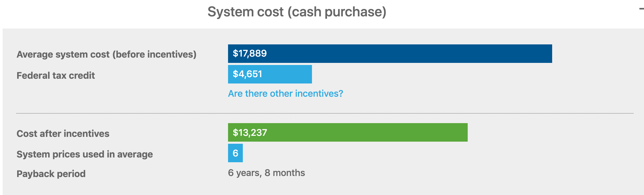Collapse the System cost section with minus icon

641,9
